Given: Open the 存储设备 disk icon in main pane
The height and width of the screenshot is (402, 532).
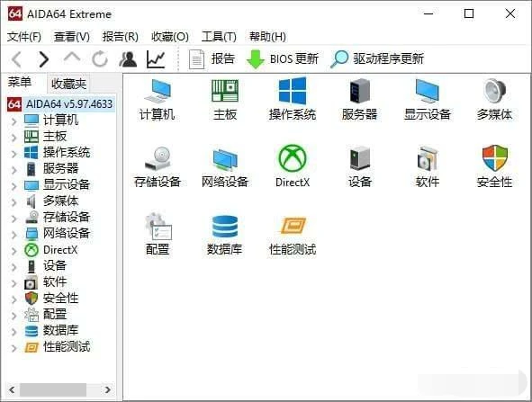Looking at the screenshot, I should 158,158.
